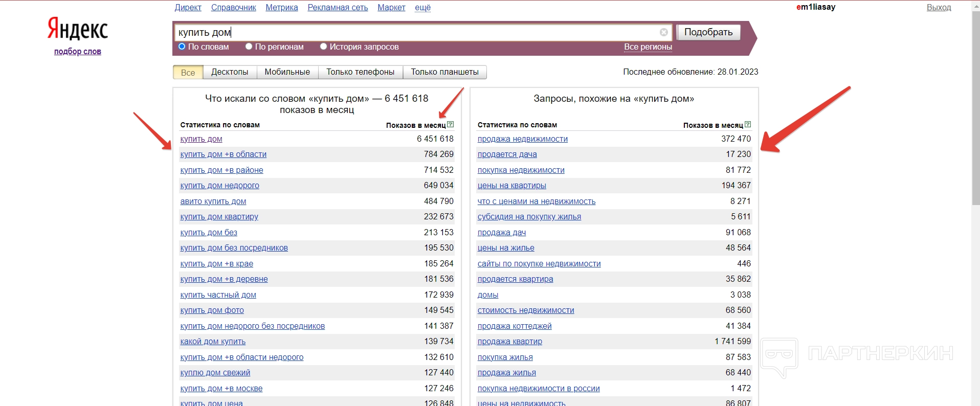Open 'купить дом квартиру' keyword
Viewport: 980px width, 406px height.
coord(219,217)
